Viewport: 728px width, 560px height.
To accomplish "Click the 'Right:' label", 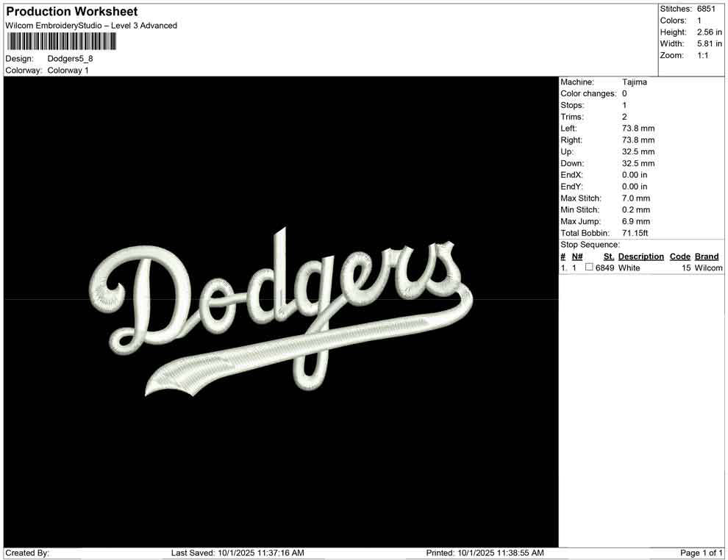I will pos(571,140).
